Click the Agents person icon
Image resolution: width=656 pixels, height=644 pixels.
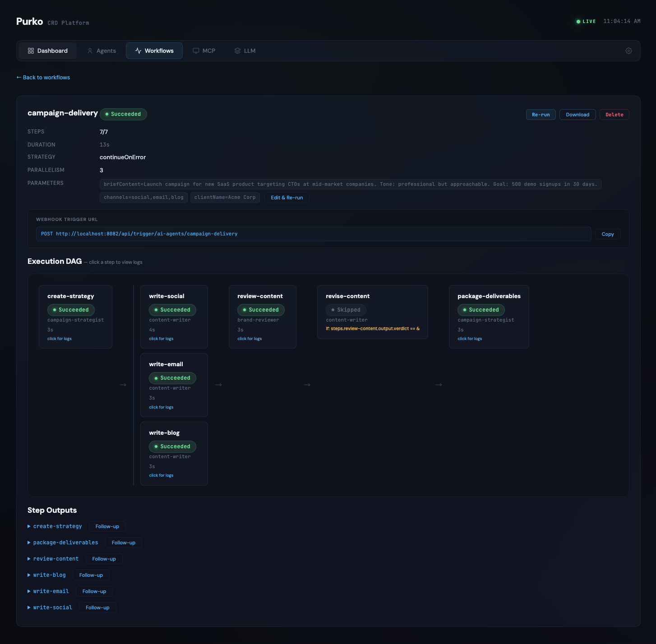(90, 51)
